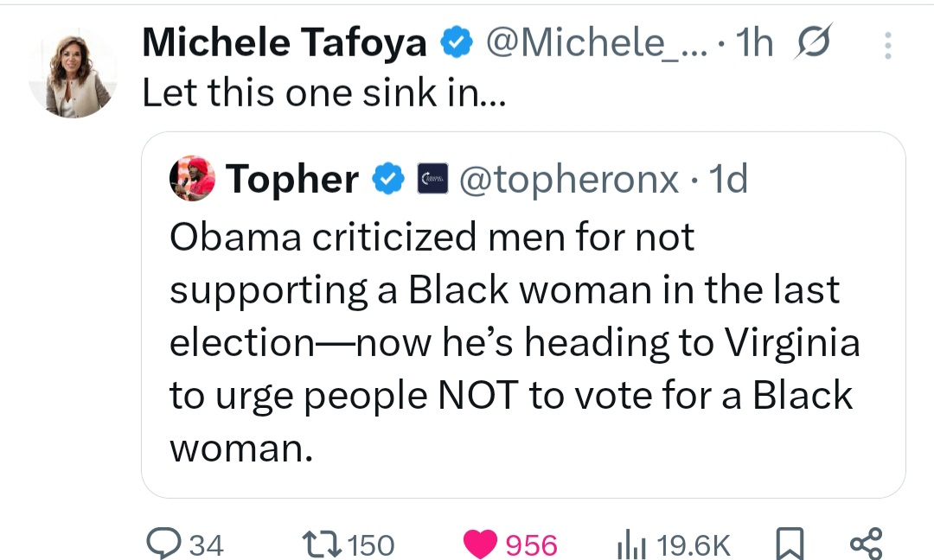Click the affiliation badge next to Topher
This screenshot has width=934, height=560.
tap(432, 180)
